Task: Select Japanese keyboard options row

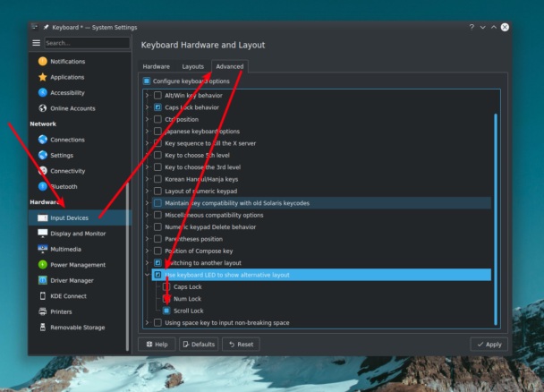Action: tap(321, 132)
